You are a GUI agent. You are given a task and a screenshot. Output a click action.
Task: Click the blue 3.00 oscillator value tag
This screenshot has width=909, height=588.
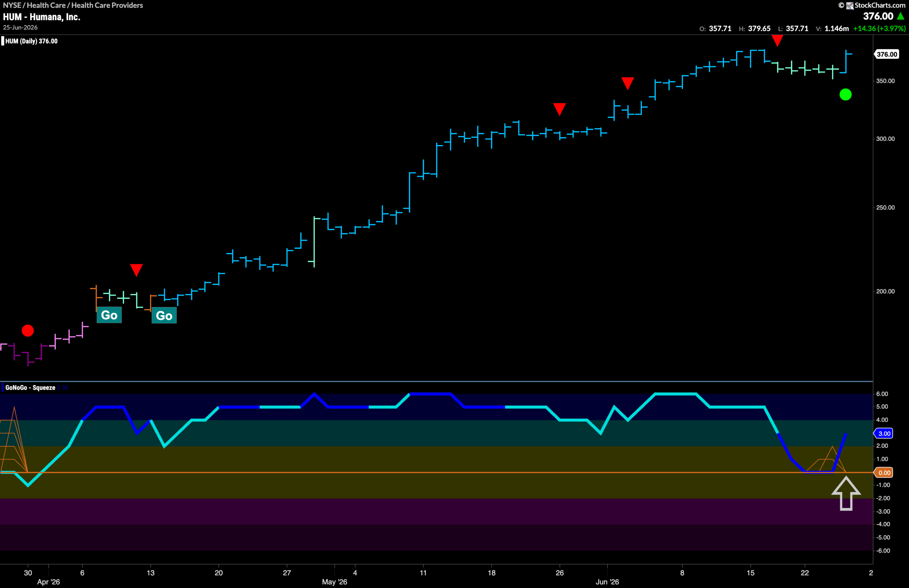(x=884, y=433)
